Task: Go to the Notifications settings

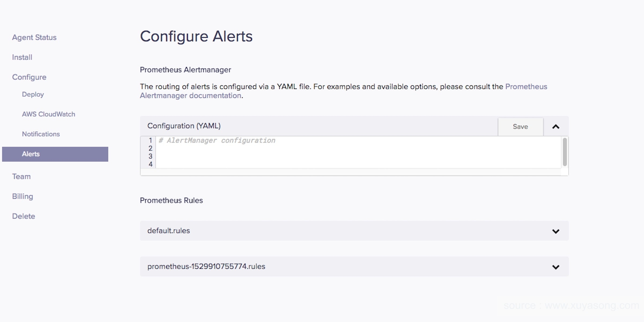Action: point(41,134)
